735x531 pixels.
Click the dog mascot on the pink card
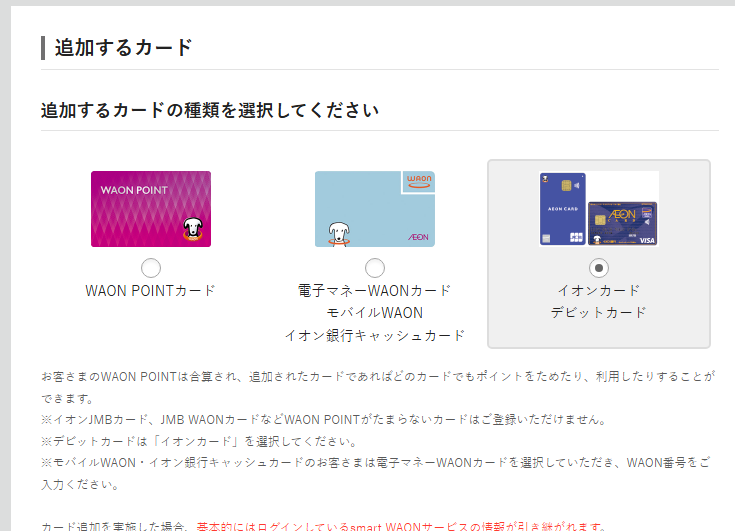pos(192,230)
